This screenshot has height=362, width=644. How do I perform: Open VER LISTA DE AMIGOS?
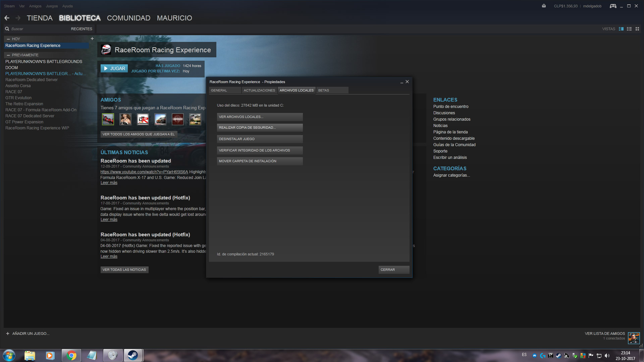pyautogui.click(x=605, y=334)
